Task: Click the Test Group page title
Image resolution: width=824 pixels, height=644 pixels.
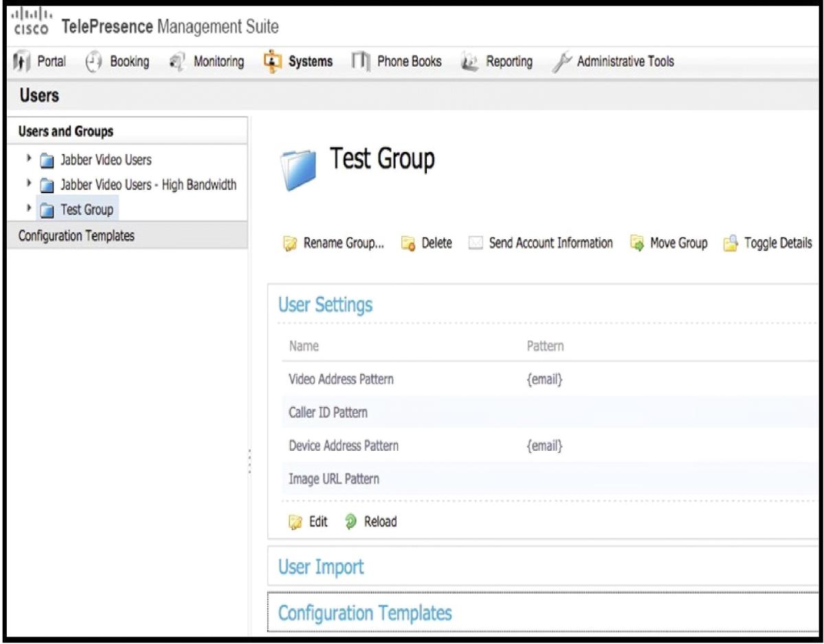Action: (382, 159)
